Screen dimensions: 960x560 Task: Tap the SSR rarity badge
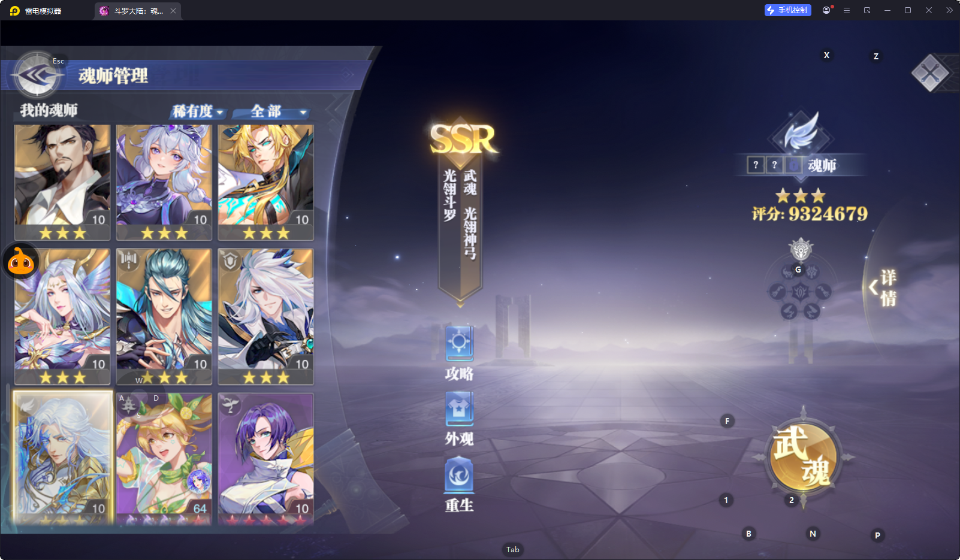click(x=463, y=139)
